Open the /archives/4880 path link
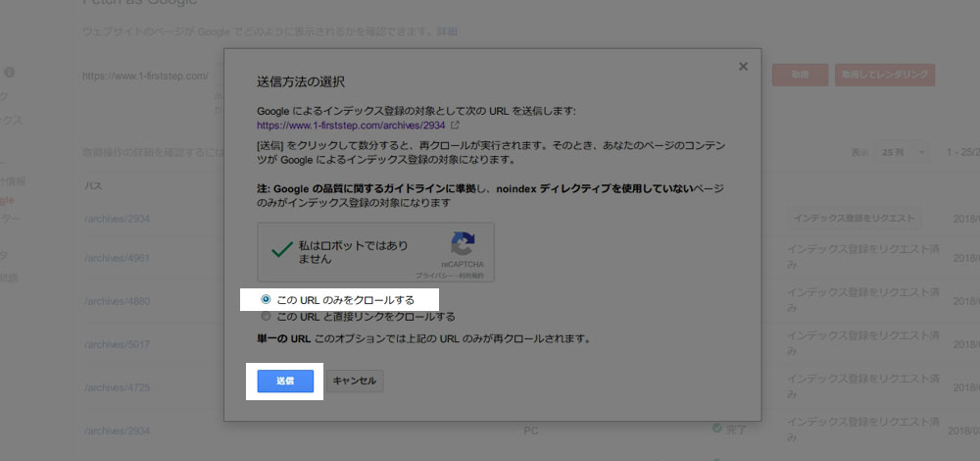The height and width of the screenshot is (461, 980). [117, 301]
